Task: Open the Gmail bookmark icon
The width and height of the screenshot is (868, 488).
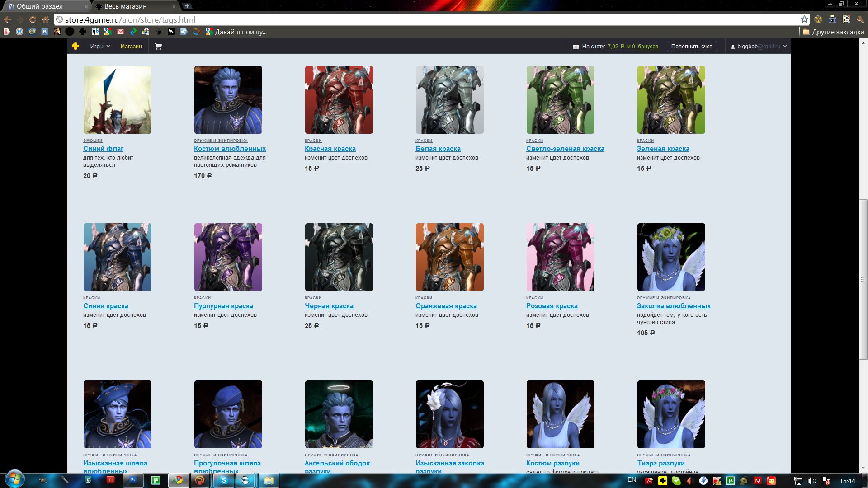Action: 120,32
